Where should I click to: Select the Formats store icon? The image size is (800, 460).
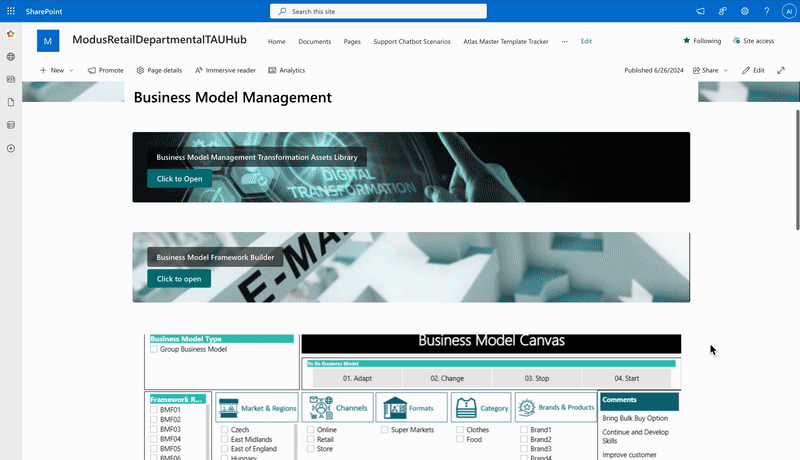[x=395, y=408]
